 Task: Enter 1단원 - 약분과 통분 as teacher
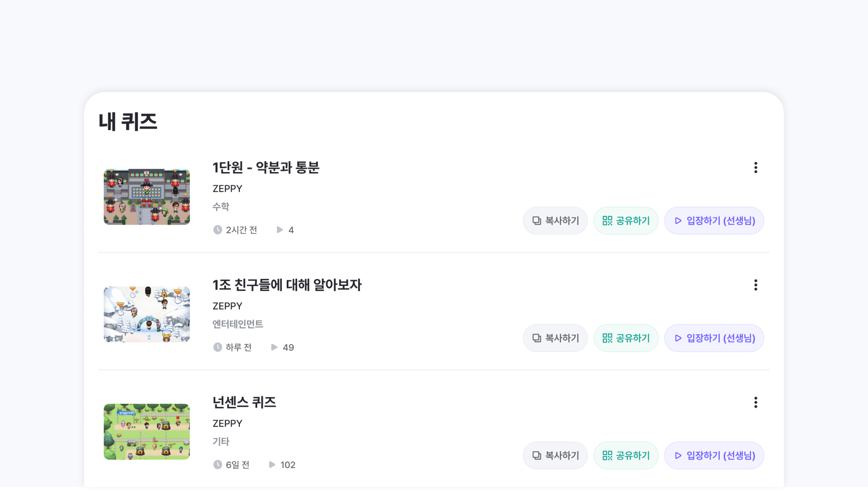tap(714, 221)
